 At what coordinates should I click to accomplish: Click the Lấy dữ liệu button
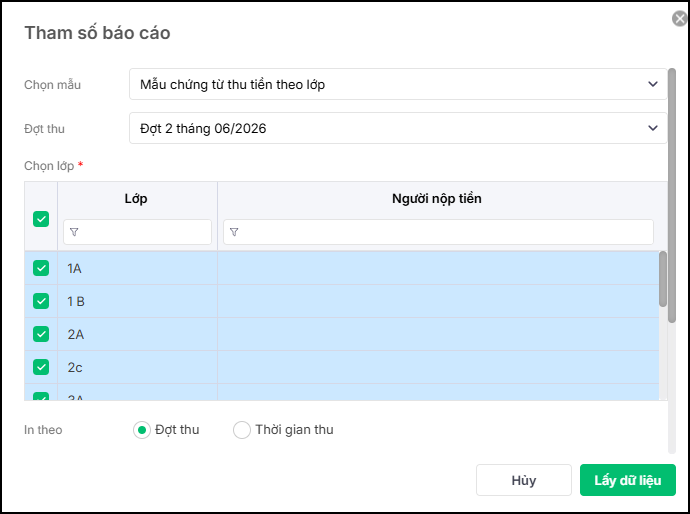pyautogui.click(x=627, y=480)
